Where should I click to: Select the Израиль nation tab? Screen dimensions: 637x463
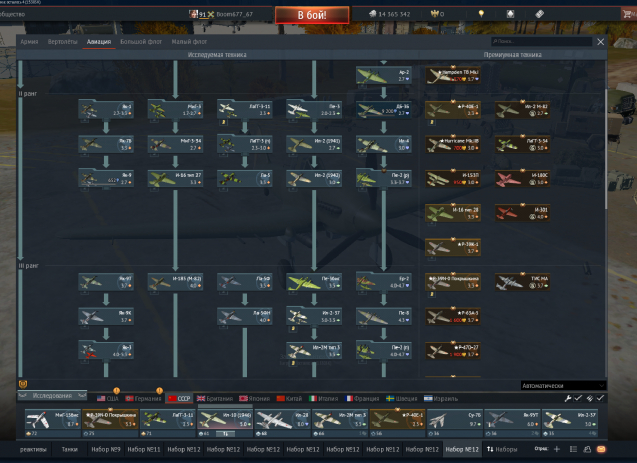[441, 398]
